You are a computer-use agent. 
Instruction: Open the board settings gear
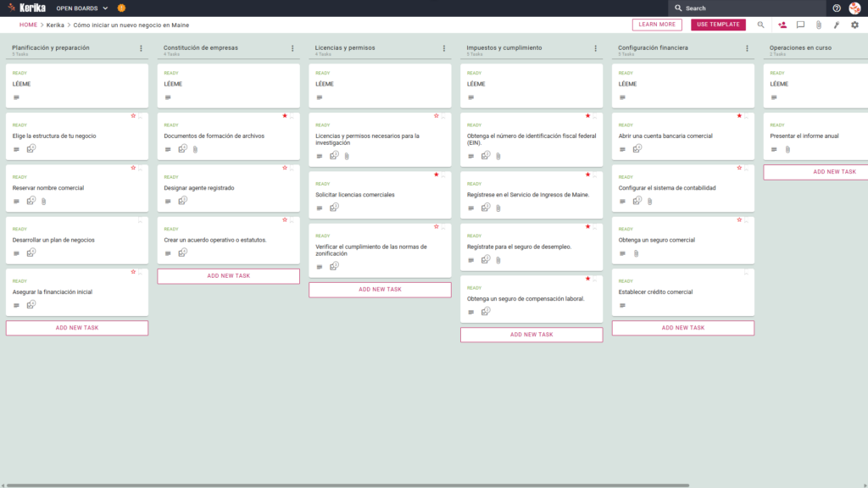[x=854, y=25]
